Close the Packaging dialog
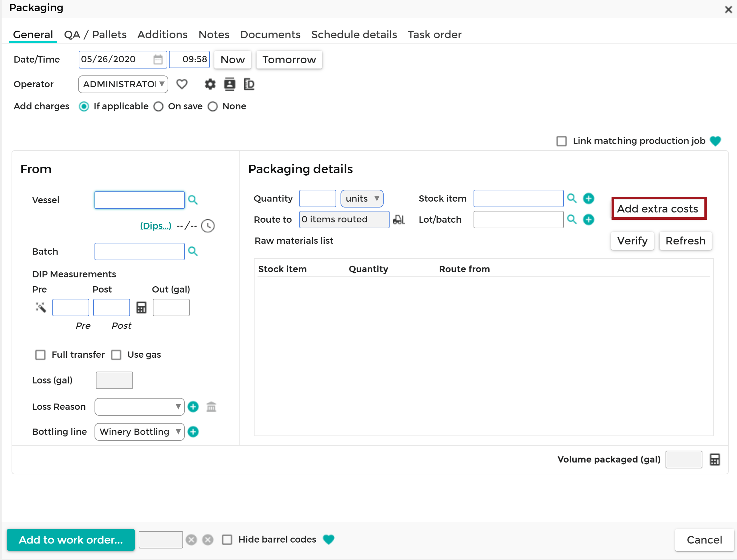 pos(728,9)
